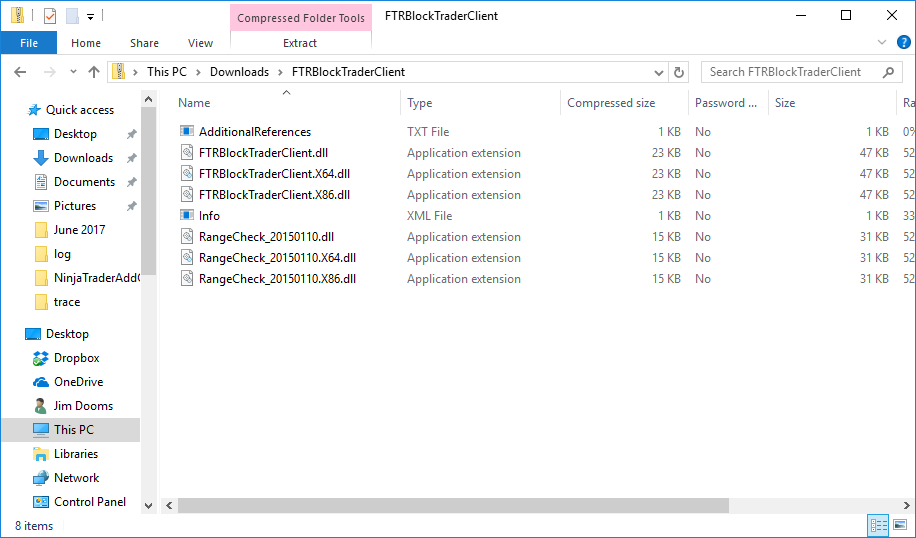Sort by the Password column header

(x=728, y=103)
